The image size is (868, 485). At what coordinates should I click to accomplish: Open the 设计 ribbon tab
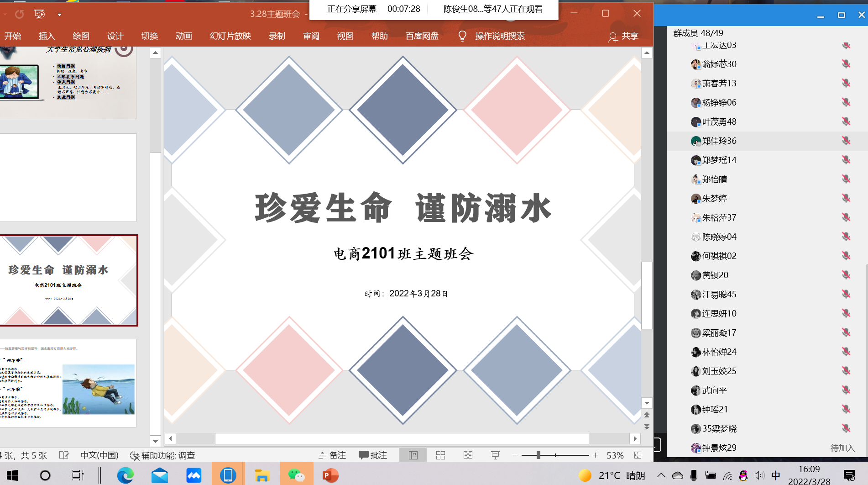115,36
